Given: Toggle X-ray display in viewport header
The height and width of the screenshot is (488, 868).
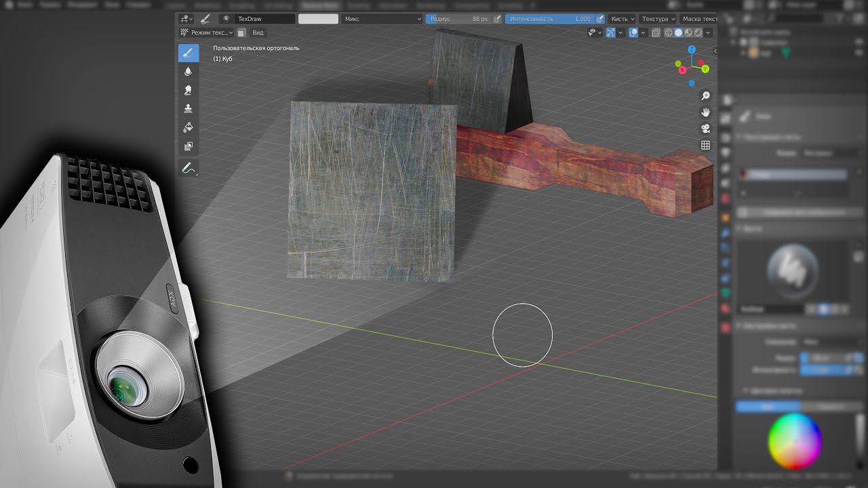Looking at the screenshot, I should pyautogui.click(x=656, y=33).
